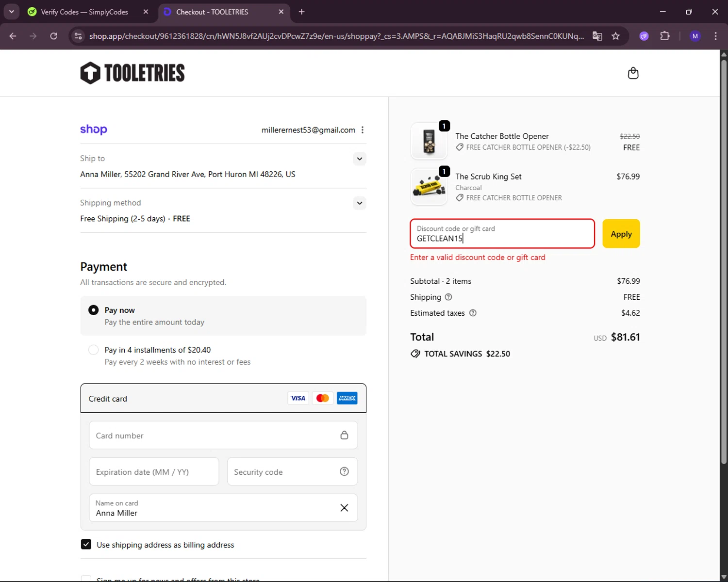
Task: Click the Tooletries logo
Action: [132, 73]
